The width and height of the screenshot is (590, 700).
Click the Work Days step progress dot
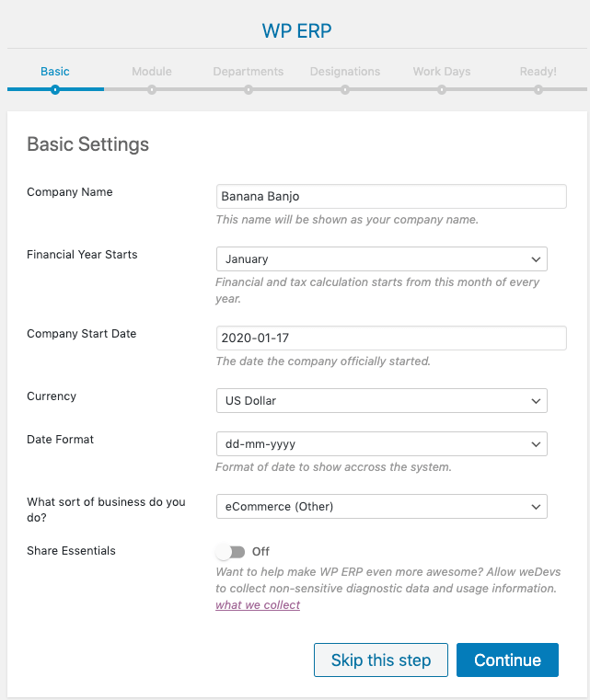(442, 90)
